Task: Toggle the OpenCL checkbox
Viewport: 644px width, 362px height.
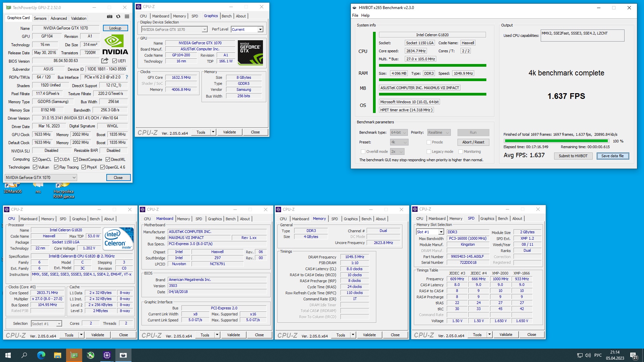Action: click(35, 160)
